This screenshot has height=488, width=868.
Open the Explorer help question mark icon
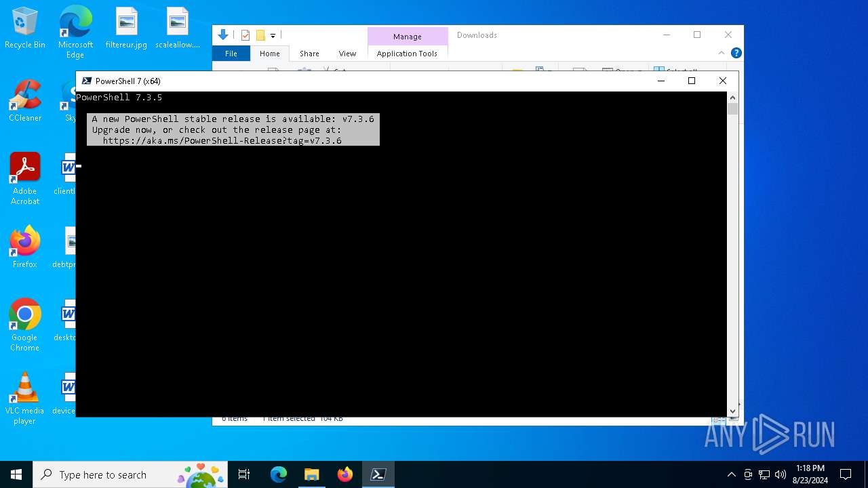point(736,53)
